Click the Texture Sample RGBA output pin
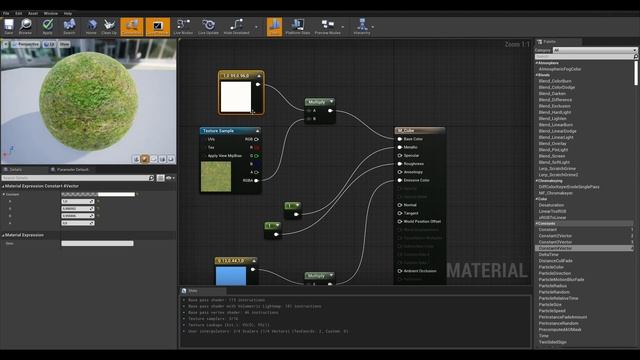The height and width of the screenshot is (360, 640). (x=257, y=180)
